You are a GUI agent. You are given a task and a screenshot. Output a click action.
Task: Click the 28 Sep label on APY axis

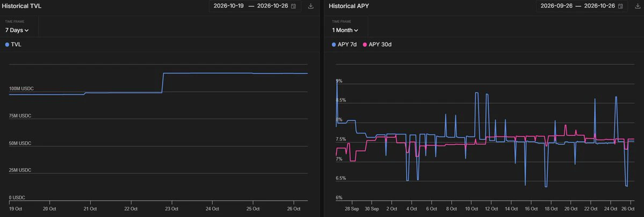tap(352, 209)
